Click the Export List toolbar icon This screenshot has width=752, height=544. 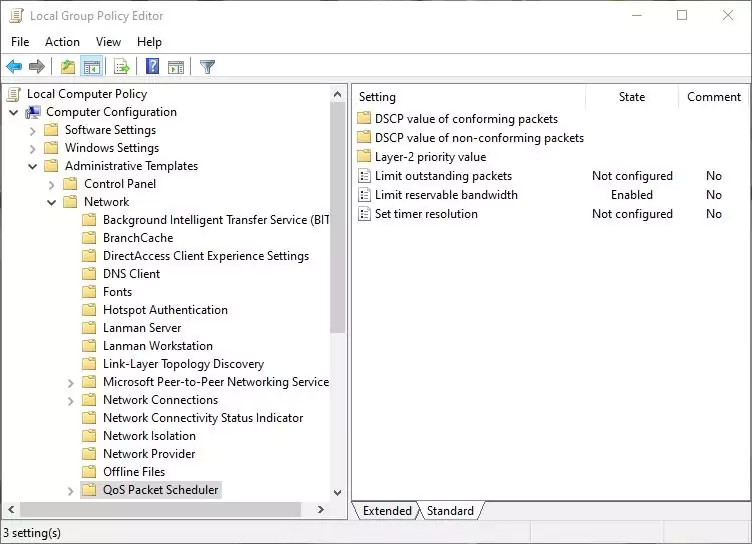tap(122, 67)
